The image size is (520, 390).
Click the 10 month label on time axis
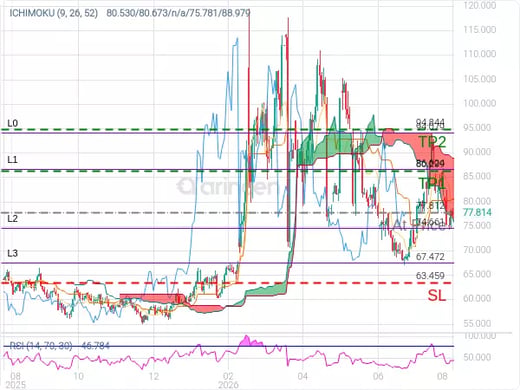(78, 377)
